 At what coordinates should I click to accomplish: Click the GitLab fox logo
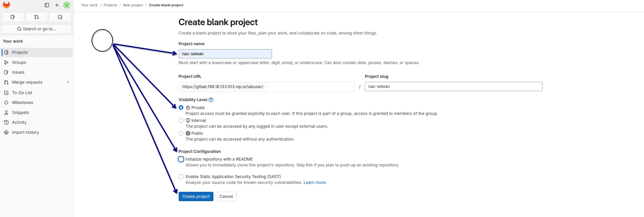[x=6, y=5]
